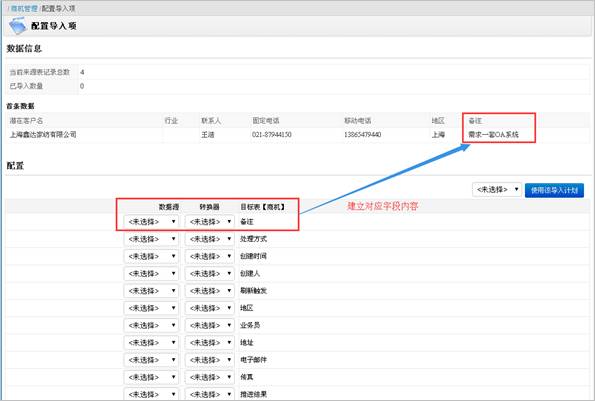Viewport: 595px width, 401px height.
Task: Click the 传真 target field label
Action: [247, 377]
